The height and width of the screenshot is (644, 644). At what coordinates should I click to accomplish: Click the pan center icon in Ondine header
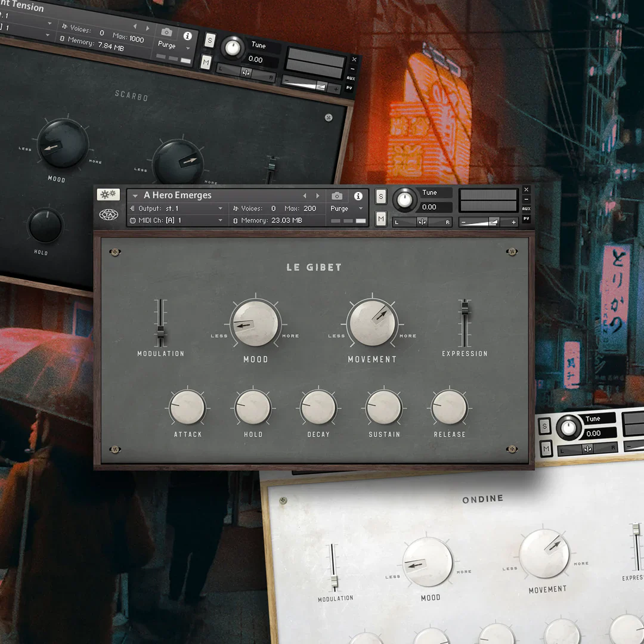(588, 449)
